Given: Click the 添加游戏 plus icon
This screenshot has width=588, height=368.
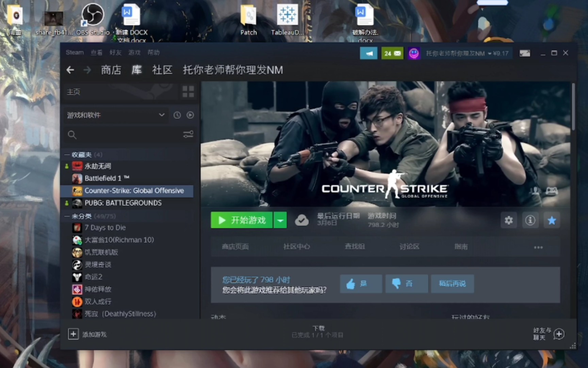Looking at the screenshot, I should pos(73,334).
